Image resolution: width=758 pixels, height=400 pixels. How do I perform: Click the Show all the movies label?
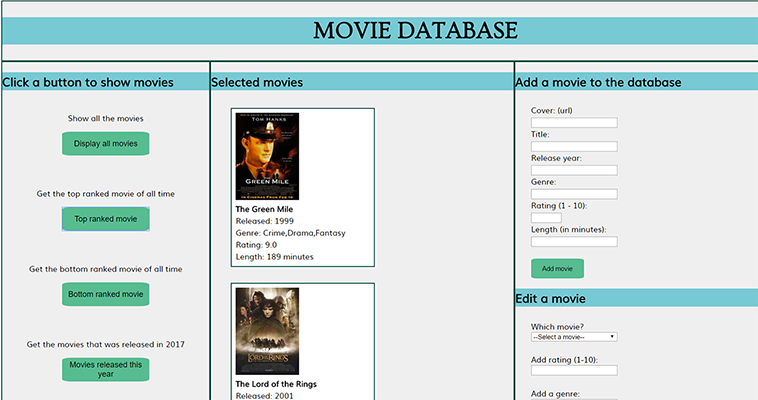[105, 119]
